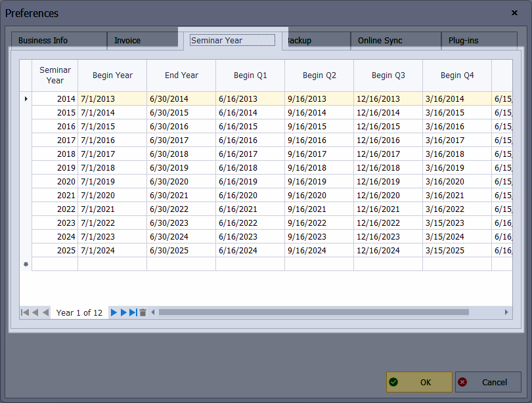Select End Year cell 6/30/2014
532x403 pixels.
[181, 98]
